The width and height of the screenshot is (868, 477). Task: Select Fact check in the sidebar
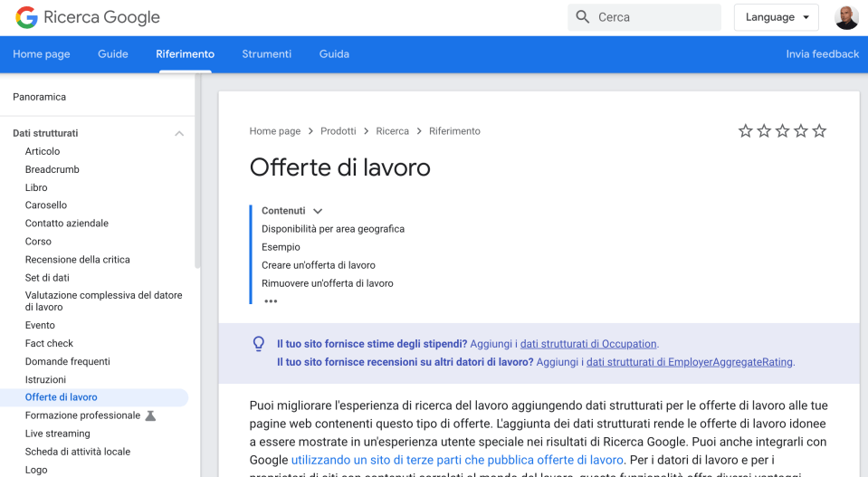(49, 344)
